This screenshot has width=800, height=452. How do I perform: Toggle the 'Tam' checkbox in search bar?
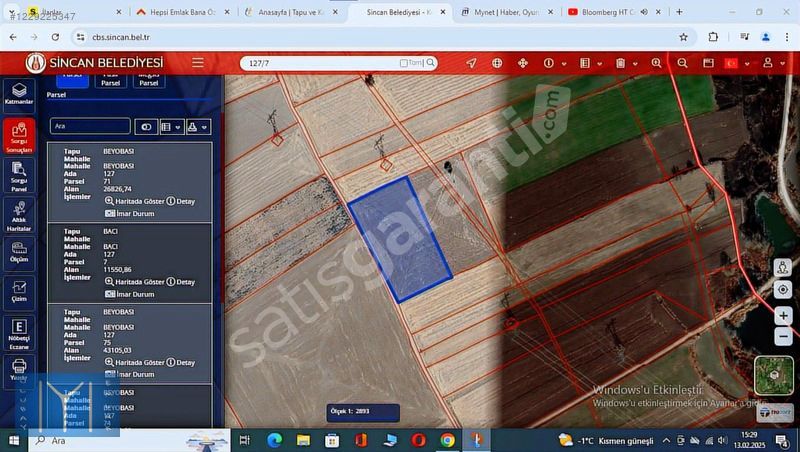click(404, 63)
